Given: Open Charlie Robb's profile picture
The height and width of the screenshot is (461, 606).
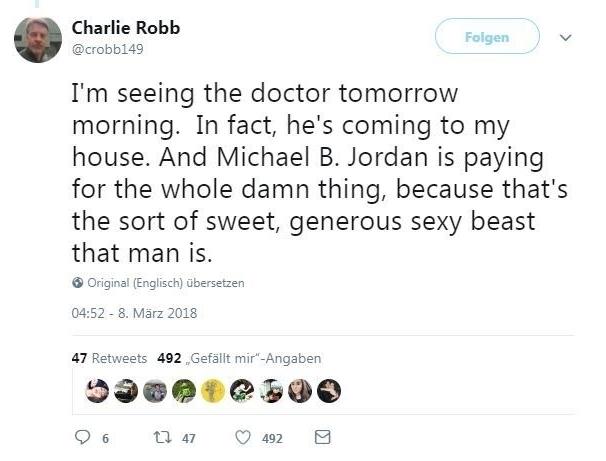Looking at the screenshot, I should coord(38,39).
